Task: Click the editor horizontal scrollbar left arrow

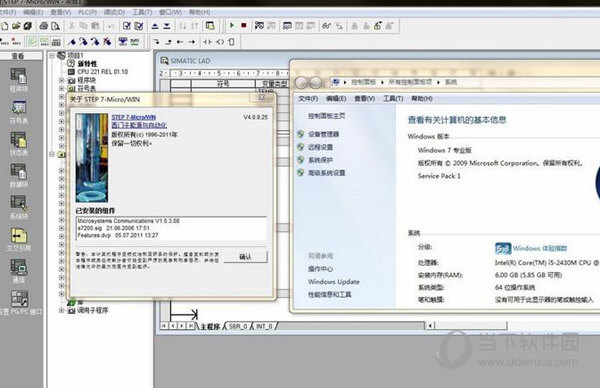Action: [x=430, y=326]
